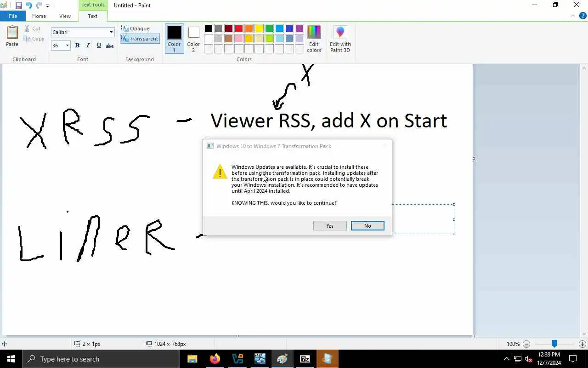Pick the orange color swatch
The image size is (588, 368).
(249, 29)
